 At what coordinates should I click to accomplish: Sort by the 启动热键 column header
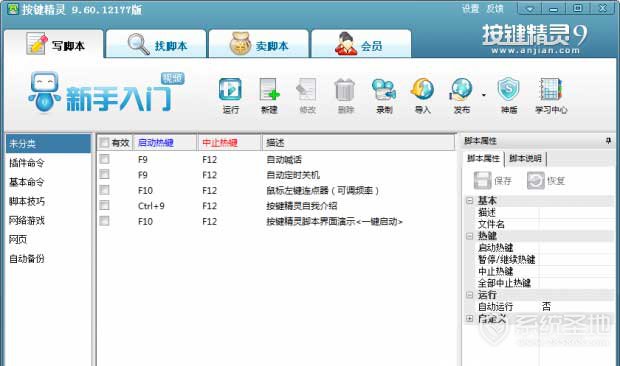[165, 143]
